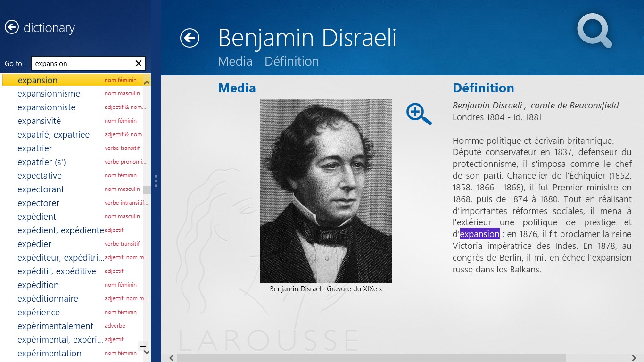Click the sidebar splitter grip dots
The width and height of the screenshot is (644, 362).
point(156,181)
